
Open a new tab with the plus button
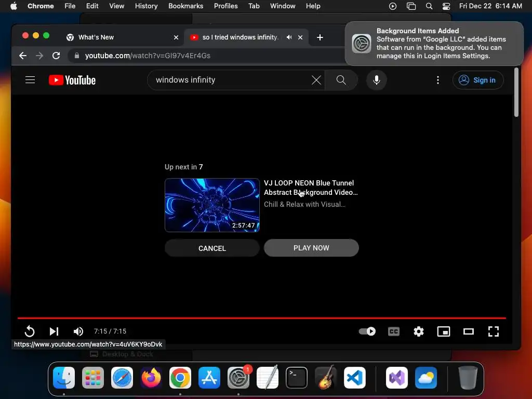pyautogui.click(x=320, y=37)
